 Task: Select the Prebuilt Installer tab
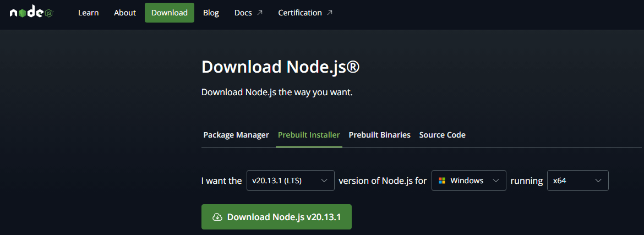309,135
